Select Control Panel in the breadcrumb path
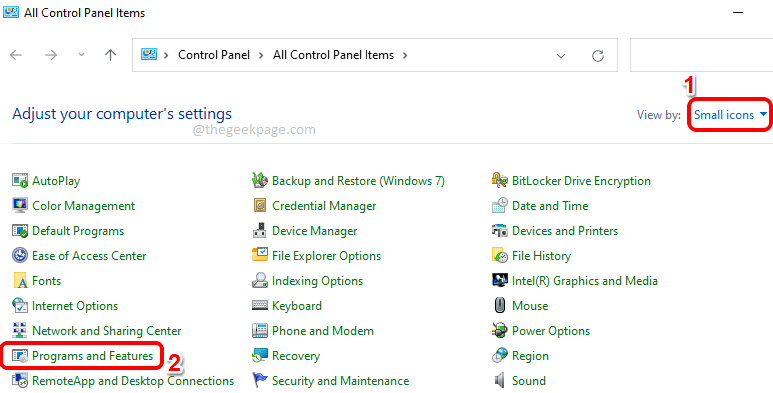 coord(214,55)
